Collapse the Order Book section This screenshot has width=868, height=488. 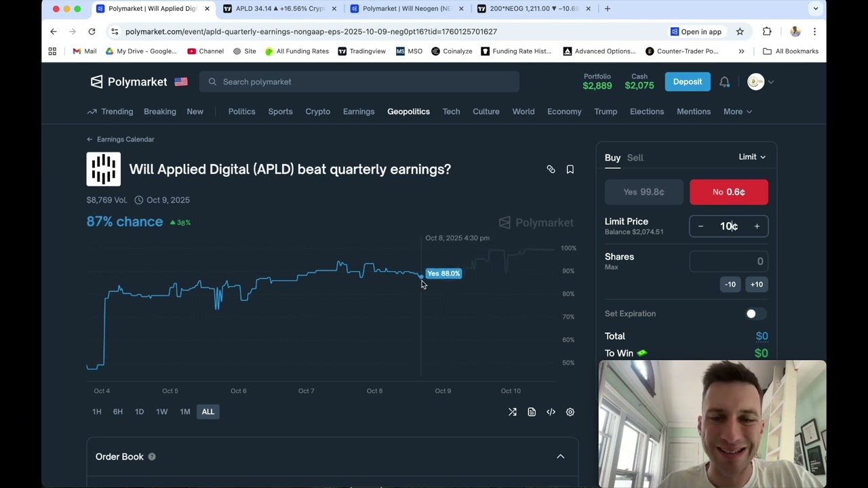(x=560, y=457)
